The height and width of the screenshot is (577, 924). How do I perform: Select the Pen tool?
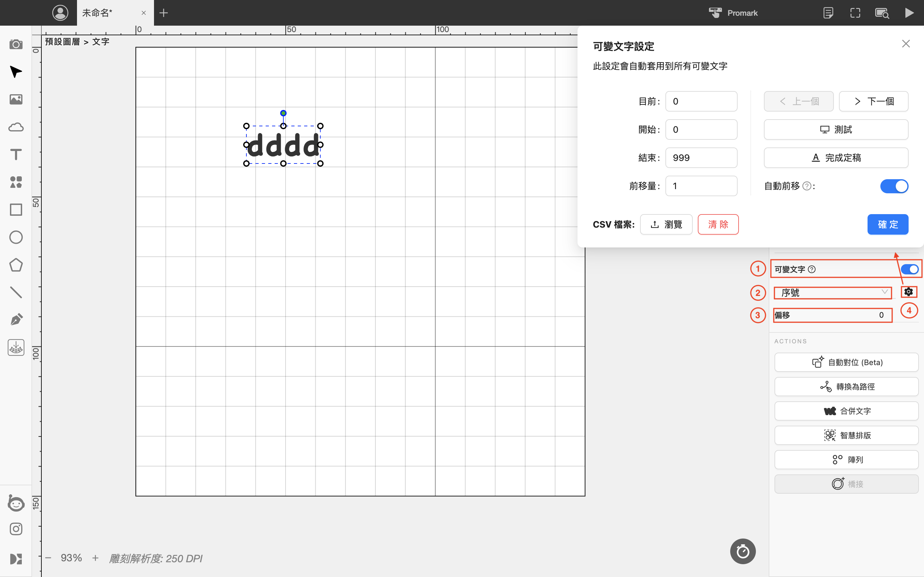[16, 319]
